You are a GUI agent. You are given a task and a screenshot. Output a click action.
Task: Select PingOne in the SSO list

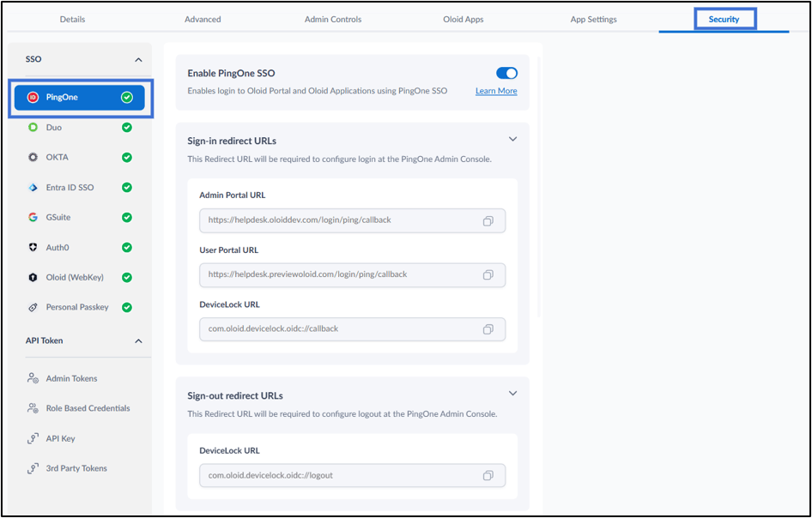point(79,97)
